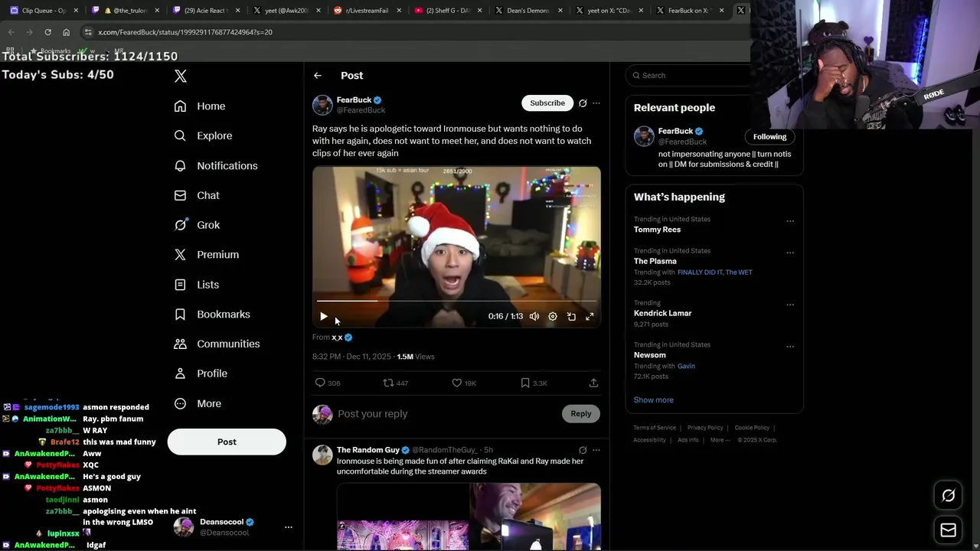Open Communities in sidebar

tap(217, 344)
